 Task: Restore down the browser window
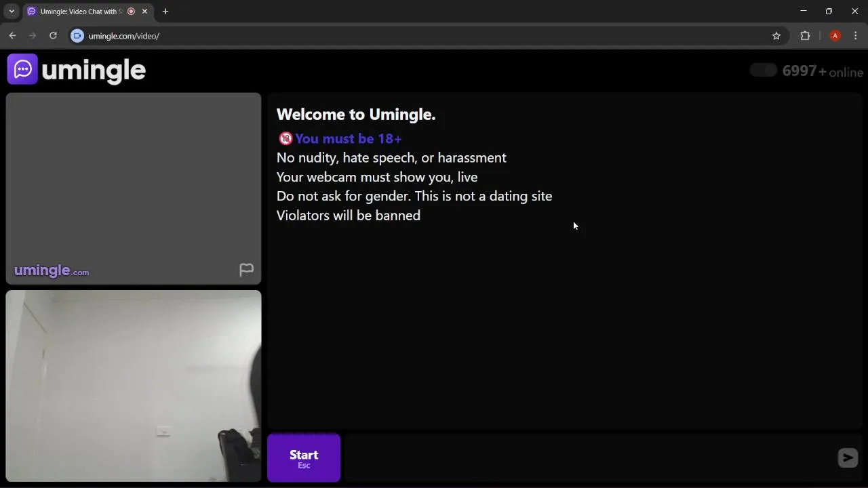pyautogui.click(x=829, y=12)
